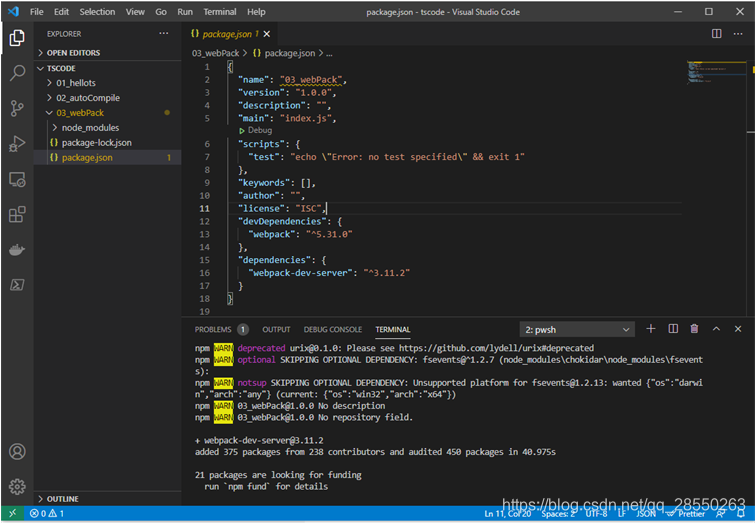Viewport: 756px width, 524px height.
Task: Collapse the 03_webPack folder
Action: tap(79, 113)
